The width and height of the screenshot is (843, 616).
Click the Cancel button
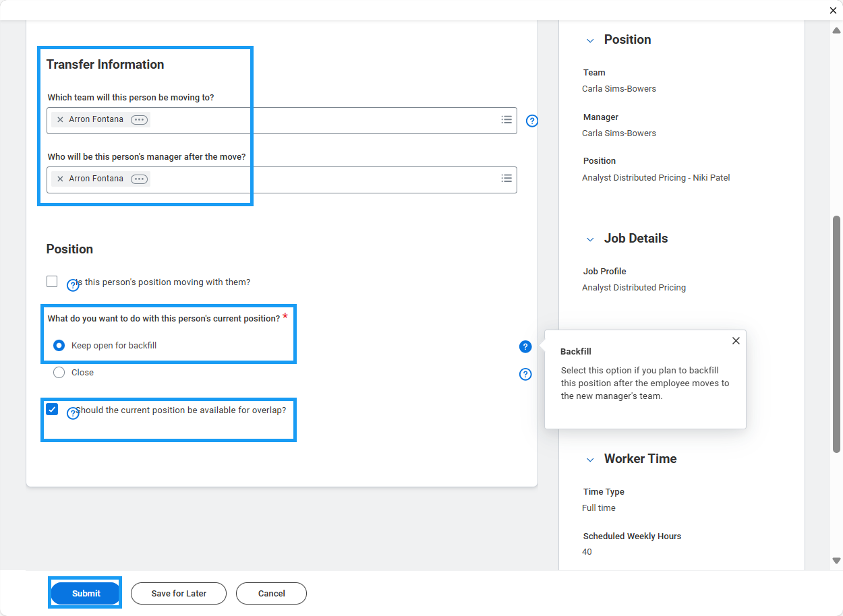[x=271, y=593]
